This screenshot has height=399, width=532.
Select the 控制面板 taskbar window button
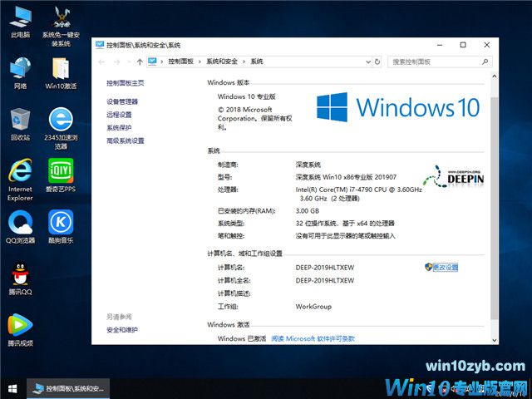[x=68, y=389]
